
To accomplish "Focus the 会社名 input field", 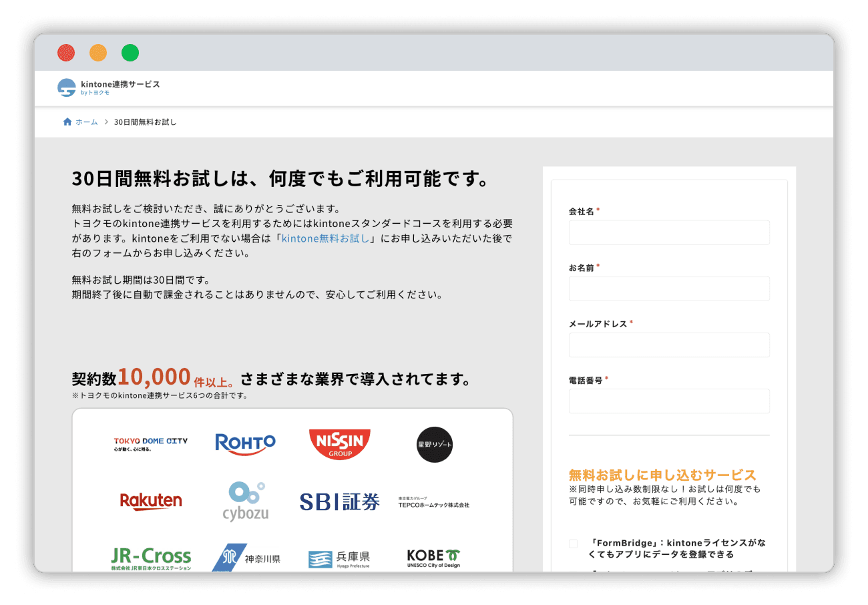I will [668, 233].
